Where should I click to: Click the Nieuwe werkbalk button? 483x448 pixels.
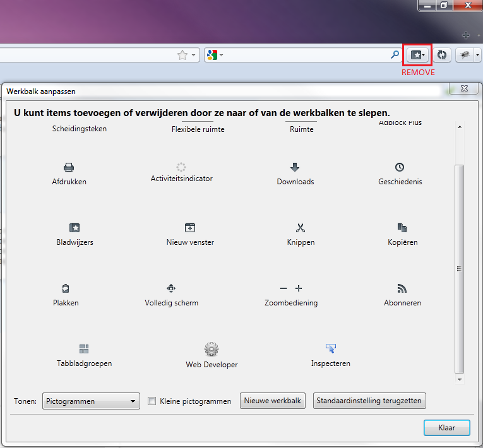click(273, 401)
